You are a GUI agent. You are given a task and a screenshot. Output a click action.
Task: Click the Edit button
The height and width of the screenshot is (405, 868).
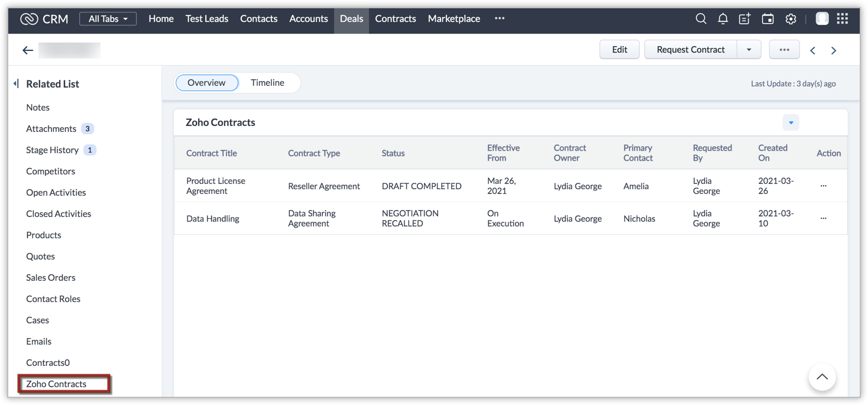tap(619, 50)
